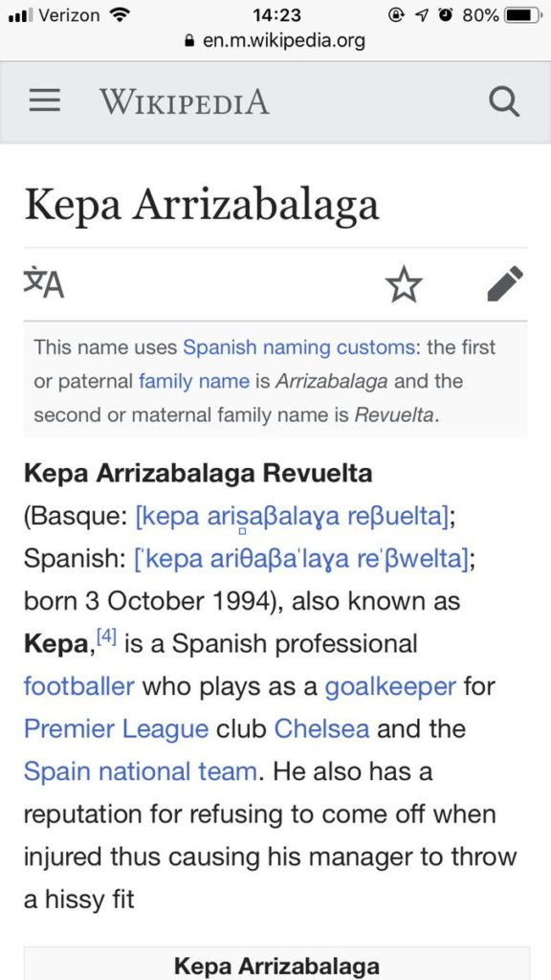Follow the Premier League link
Screen dimensions: 551x980
click(116, 729)
